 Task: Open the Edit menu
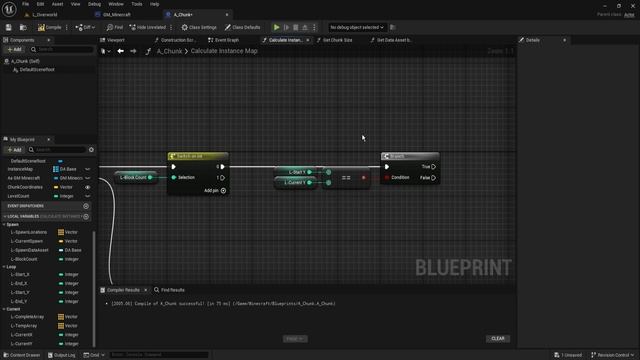(40, 4)
